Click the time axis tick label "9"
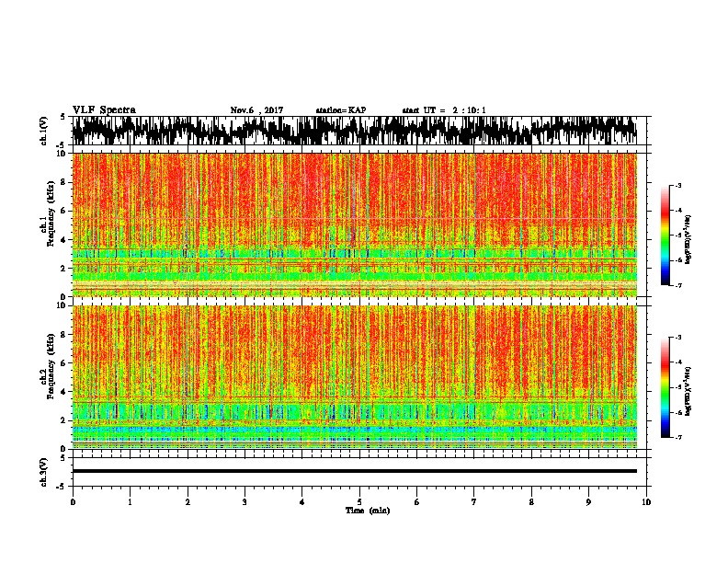Image resolution: width=728 pixels, height=563 pixels. pyautogui.click(x=588, y=502)
